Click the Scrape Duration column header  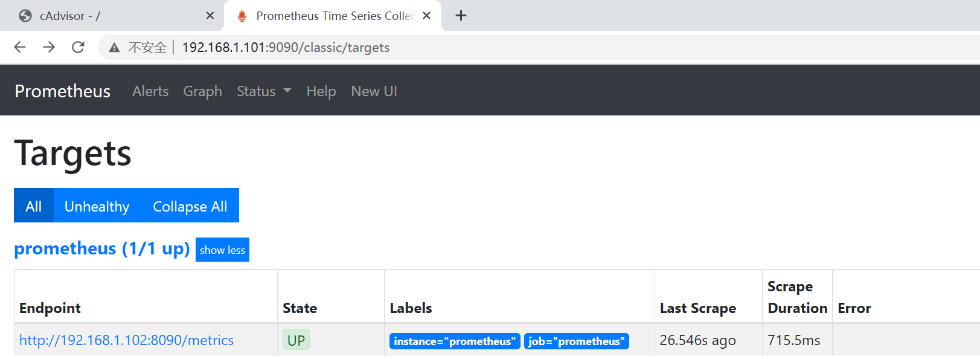[798, 297]
